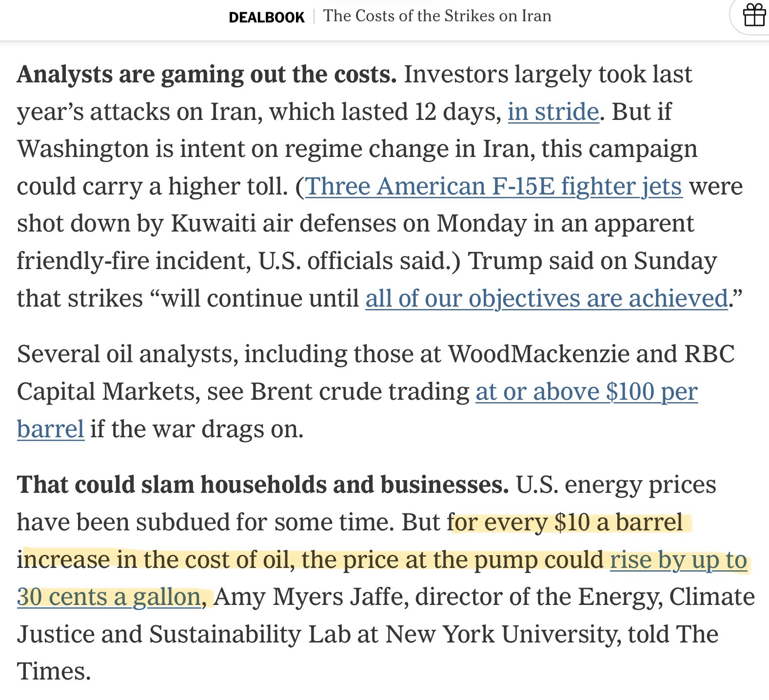This screenshot has width=769, height=700.
Task: Click the 'at or above $100 per' link
Action: (586, 391)
